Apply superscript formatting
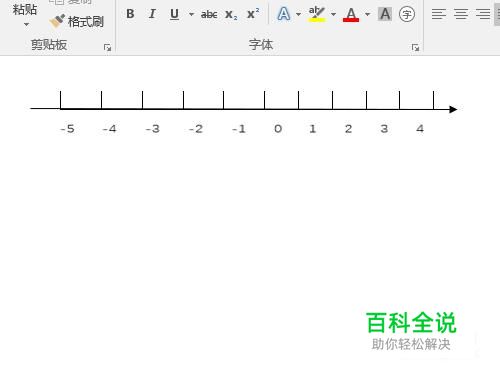Image resolution: width=500 pixels, height=383 pixels. [253, 14]
